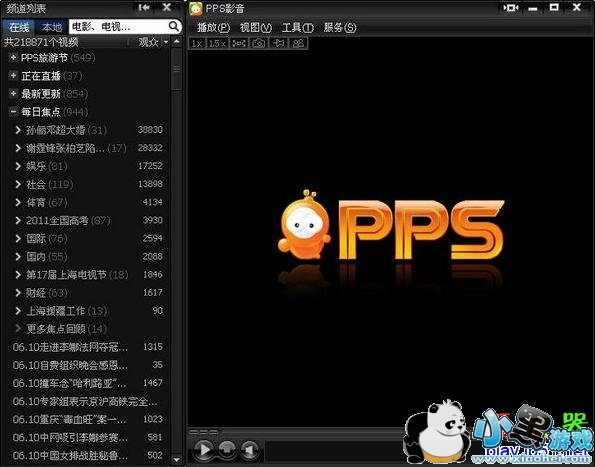
Task: Open the 工具(T) menu
Action: pyautogui.click(x=298, y=27)
